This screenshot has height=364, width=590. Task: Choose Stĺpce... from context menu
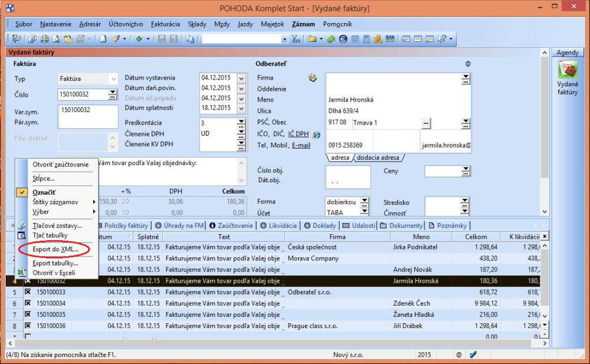coord(43,178)
